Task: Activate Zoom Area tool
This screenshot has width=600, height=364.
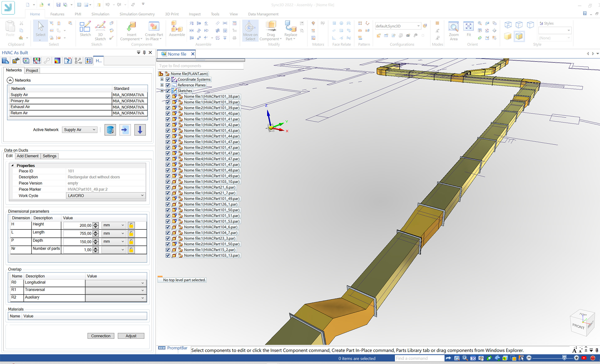Action: pos(453,30)
